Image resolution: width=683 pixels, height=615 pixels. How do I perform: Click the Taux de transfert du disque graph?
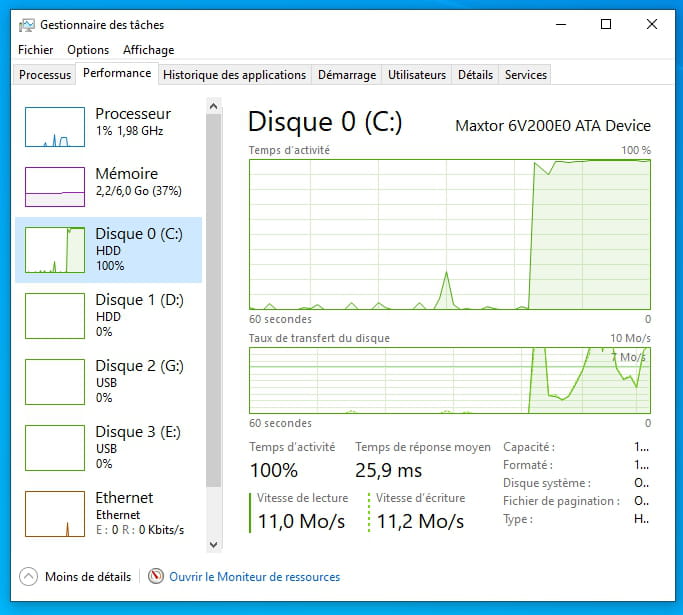[x=450, y=380]
